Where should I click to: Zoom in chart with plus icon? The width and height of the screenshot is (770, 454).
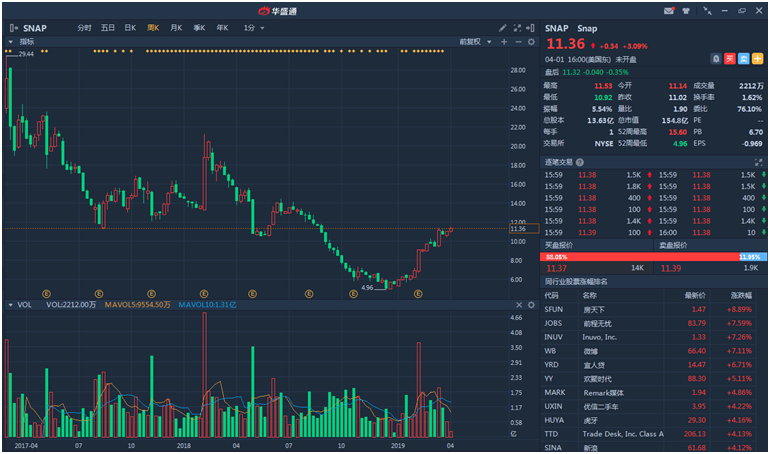[x=504, y=42]
